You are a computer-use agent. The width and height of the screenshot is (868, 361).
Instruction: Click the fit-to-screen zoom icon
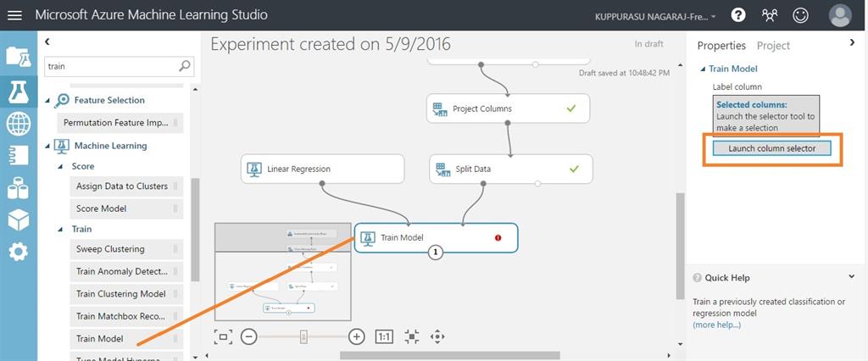pyautogui.click(x=223, y=336)
